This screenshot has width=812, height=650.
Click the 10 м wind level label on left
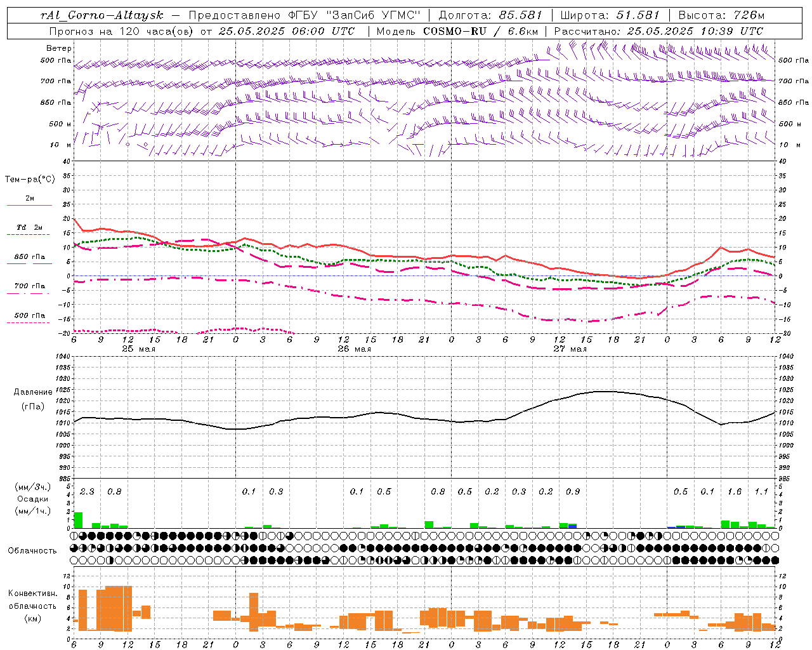[x=60, y=145]
